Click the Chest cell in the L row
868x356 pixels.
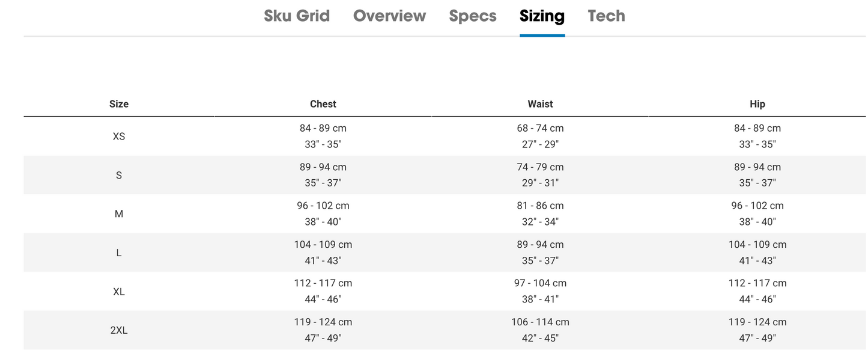(323, 253)
